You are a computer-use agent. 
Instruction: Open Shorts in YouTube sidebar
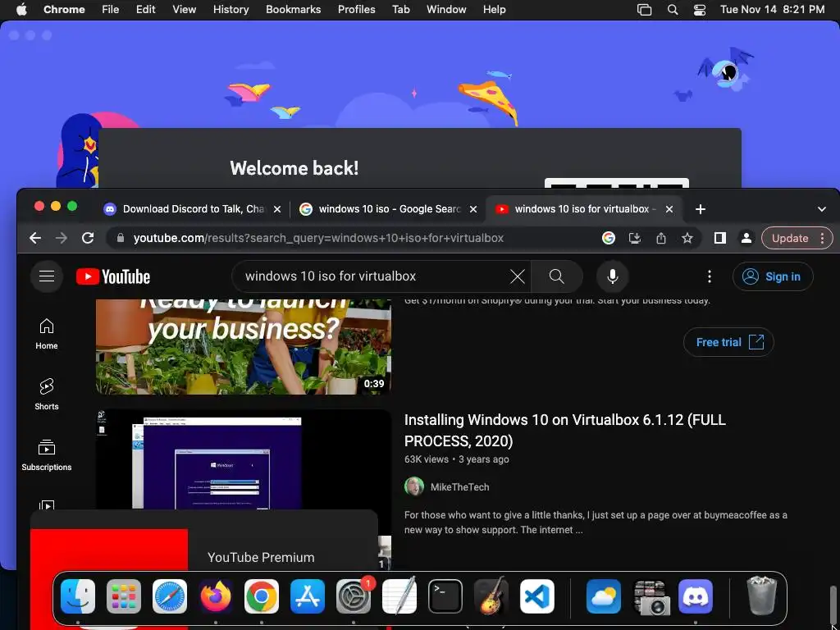point(47,395)
